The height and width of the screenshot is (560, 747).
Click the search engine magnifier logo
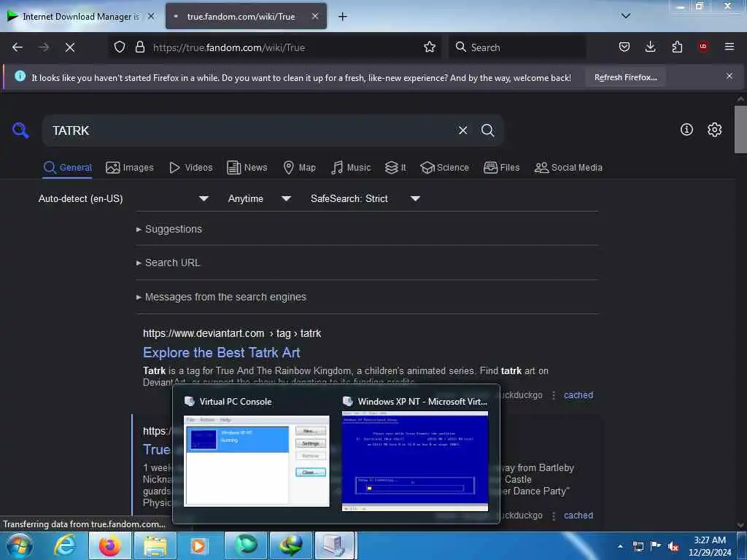coord(20,130)
